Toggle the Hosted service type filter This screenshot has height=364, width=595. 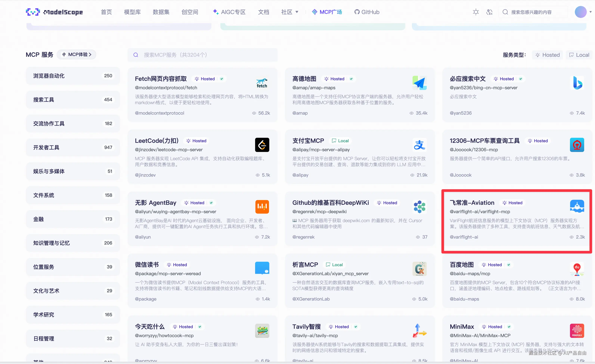pos(547,55)
